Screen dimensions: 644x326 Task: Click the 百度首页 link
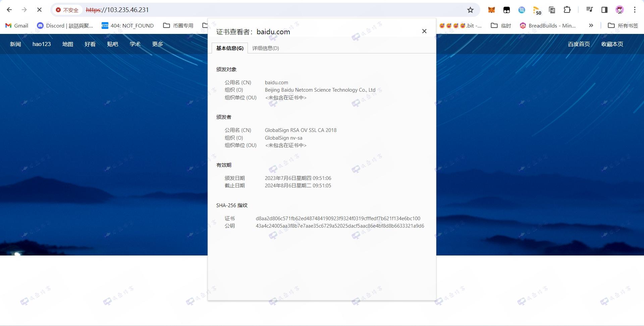(x=579, y=44)
